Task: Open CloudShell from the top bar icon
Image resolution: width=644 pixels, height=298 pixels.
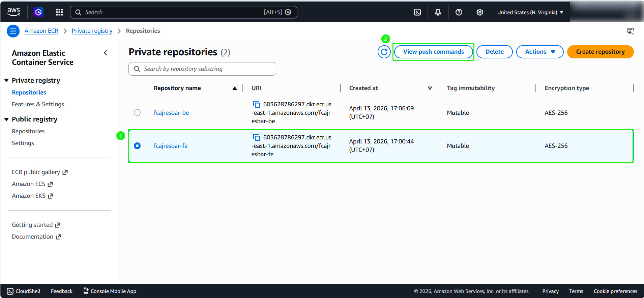Action: tap(417, 12)
